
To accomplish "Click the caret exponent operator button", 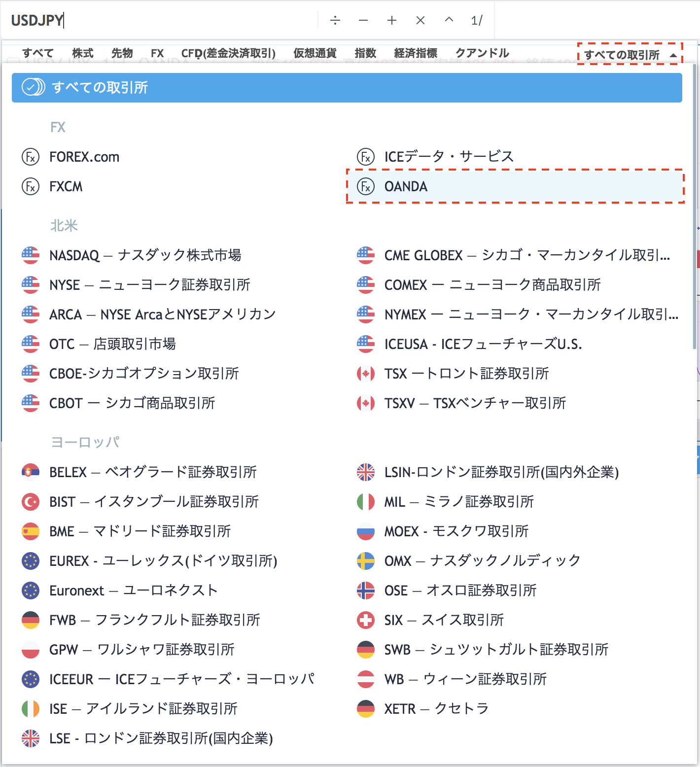I will click(x=449, y=20).
